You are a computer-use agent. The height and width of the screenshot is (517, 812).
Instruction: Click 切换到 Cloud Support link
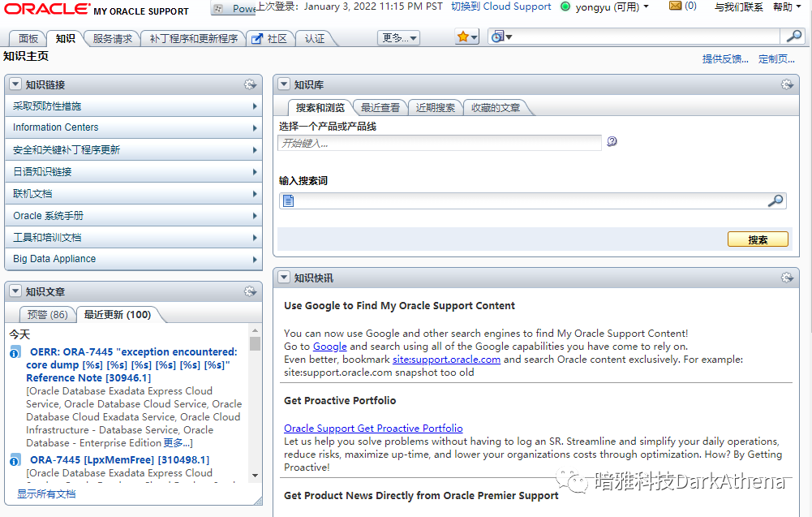point(501,6)
